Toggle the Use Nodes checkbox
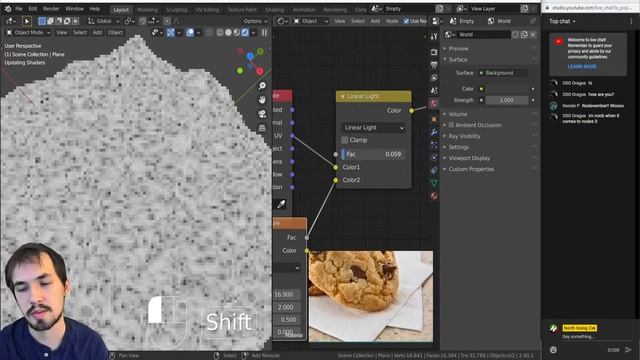This screenshot has height=360, width=640. pyautogui.click(x=406, y=21)
